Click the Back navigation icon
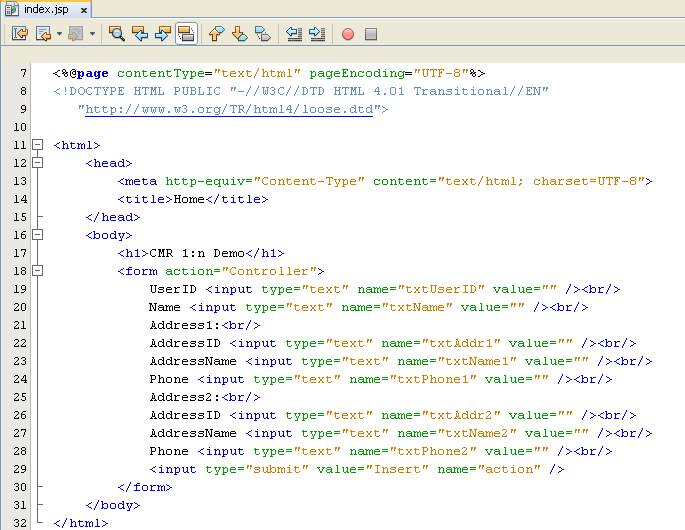This screenshot has width=685, height=530. tap(44, 34)
